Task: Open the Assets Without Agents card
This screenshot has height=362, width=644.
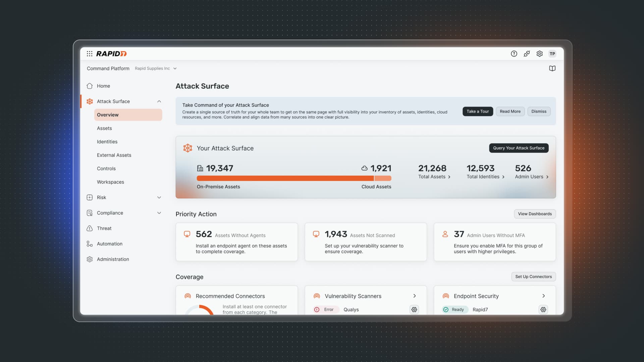Action: (236, 242)
